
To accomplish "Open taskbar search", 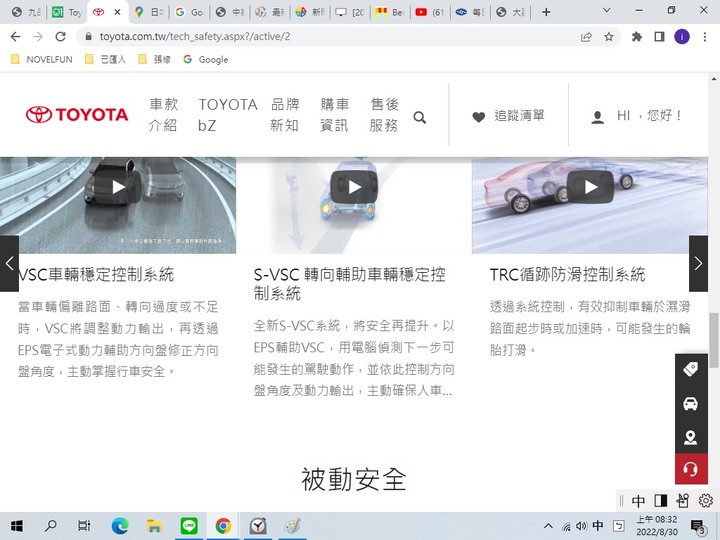I will (51, 526).
